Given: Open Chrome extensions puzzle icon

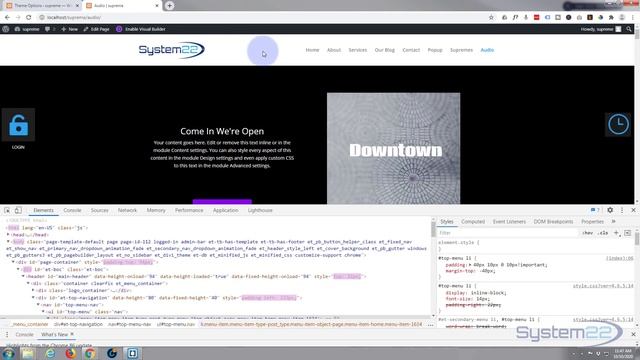Looking at the screenshot, I should 611,17.
